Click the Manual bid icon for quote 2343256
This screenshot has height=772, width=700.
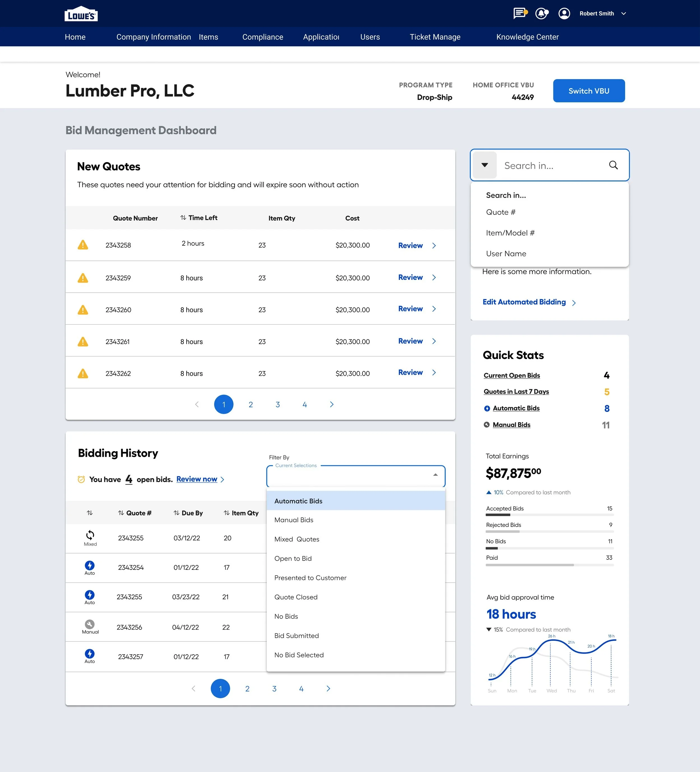pyautogui.click(x=89, y=624)
